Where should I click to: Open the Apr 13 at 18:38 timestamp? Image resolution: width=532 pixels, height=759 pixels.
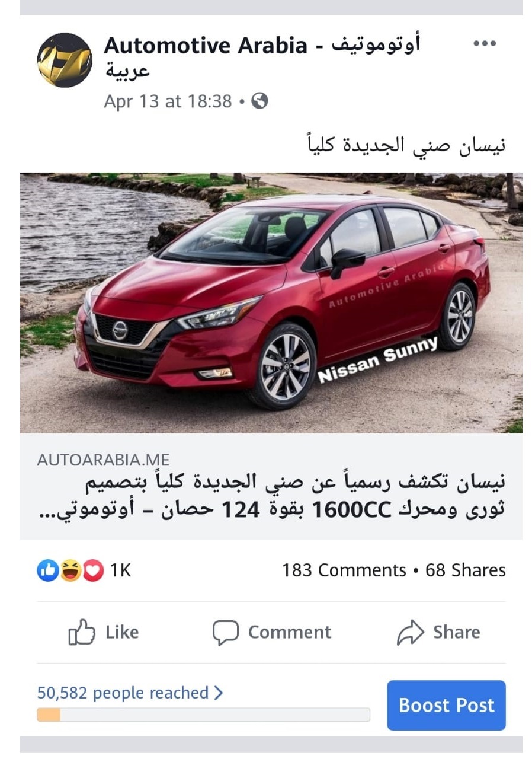(x=168, y=101)
